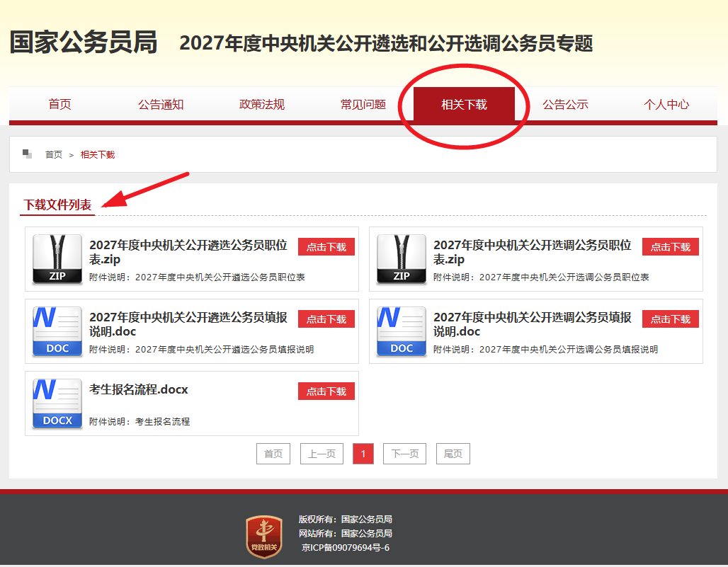Click ZIP icon for 公开遴选公务员职位表

pyautogui.click(x=57, y=259)
